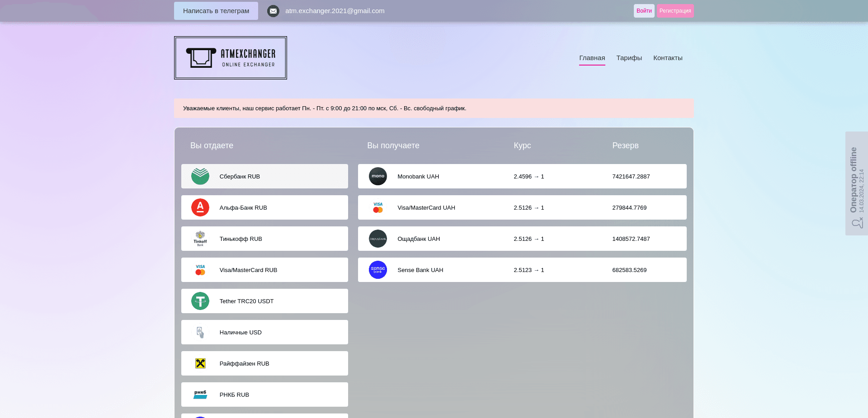Select the Райффайзен bank logo icon
This screenshot has width=868, height=418.
coord(200,363)
